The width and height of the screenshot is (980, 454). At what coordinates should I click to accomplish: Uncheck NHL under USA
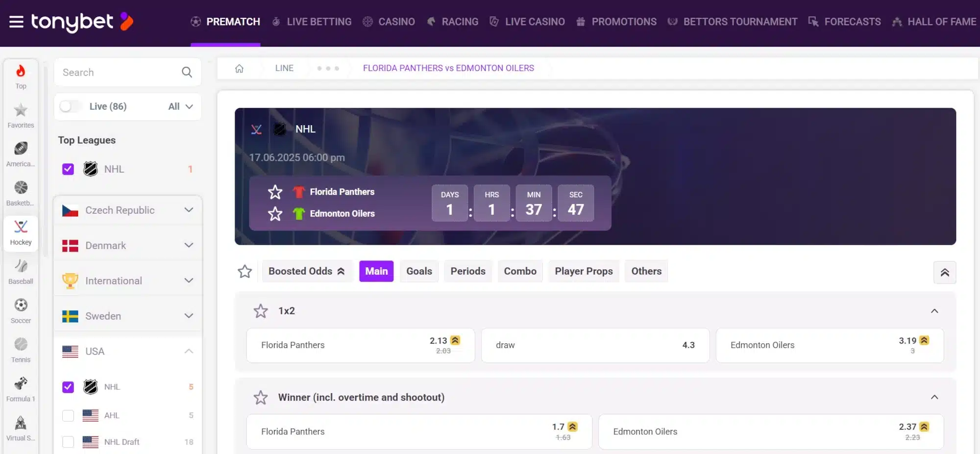tap(68, 387)
